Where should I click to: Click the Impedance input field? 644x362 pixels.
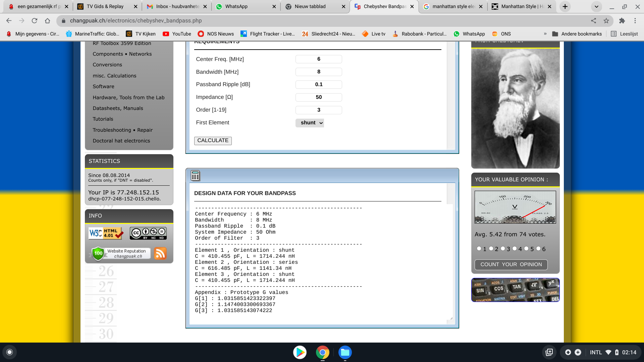point(319,97)
